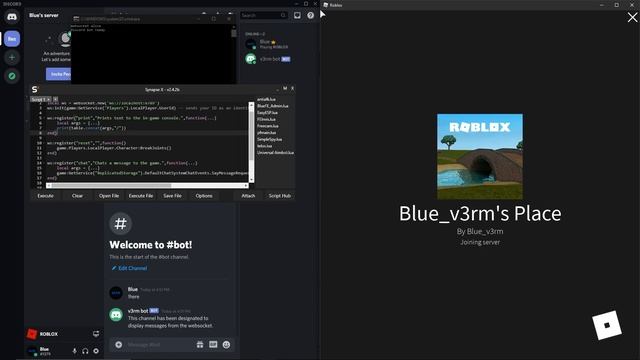This screenshot has width=640, height=360.
Task: Click the v3rm bot avatar in chat
Action: [116, 315]
